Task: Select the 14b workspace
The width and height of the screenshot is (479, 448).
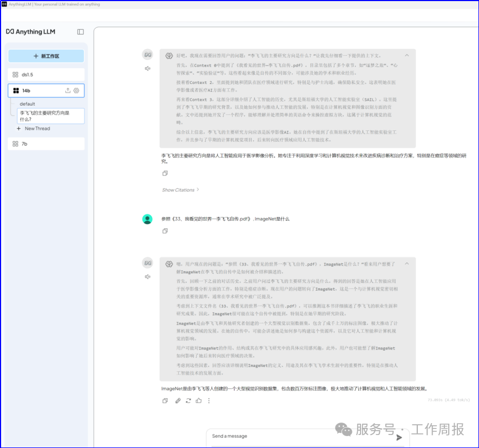Action: click(x=46, y=90)
